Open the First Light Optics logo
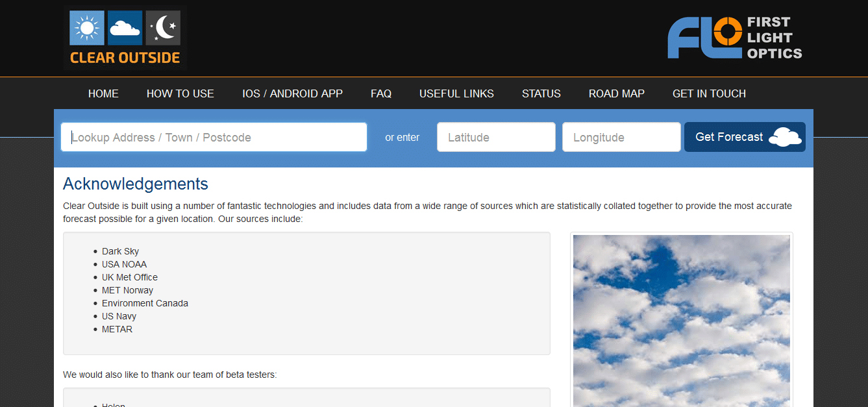Image resolution: width=868 pixels, height=407 pixels. (735, 38)
